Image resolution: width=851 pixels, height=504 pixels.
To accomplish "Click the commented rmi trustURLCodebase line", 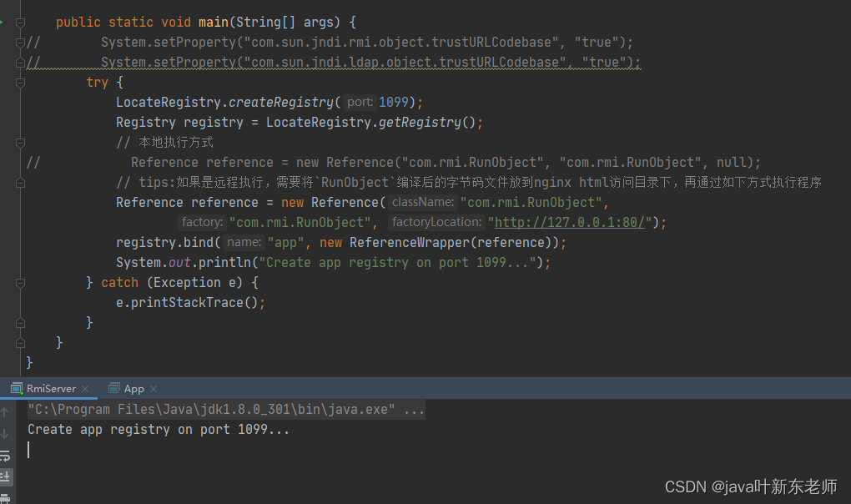I will tap(367, 43).
